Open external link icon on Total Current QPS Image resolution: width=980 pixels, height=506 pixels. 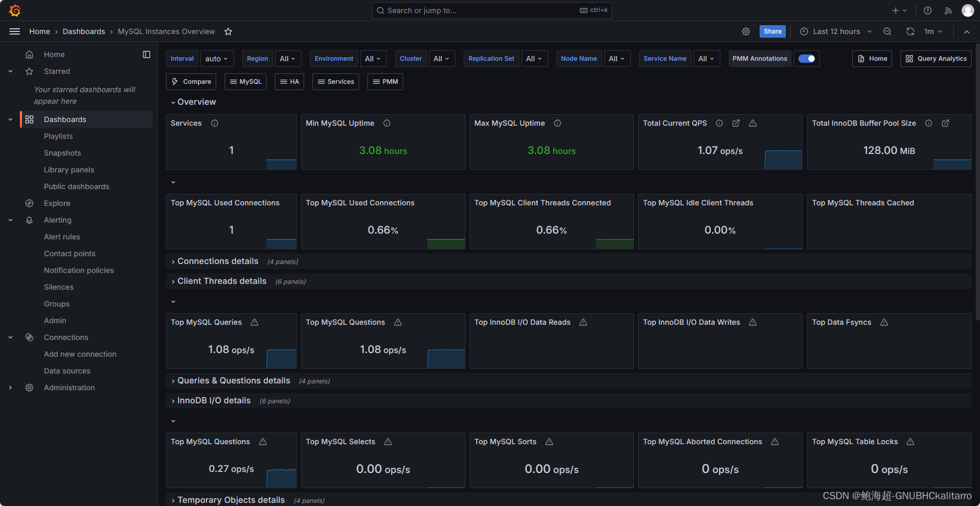(736, 123)
